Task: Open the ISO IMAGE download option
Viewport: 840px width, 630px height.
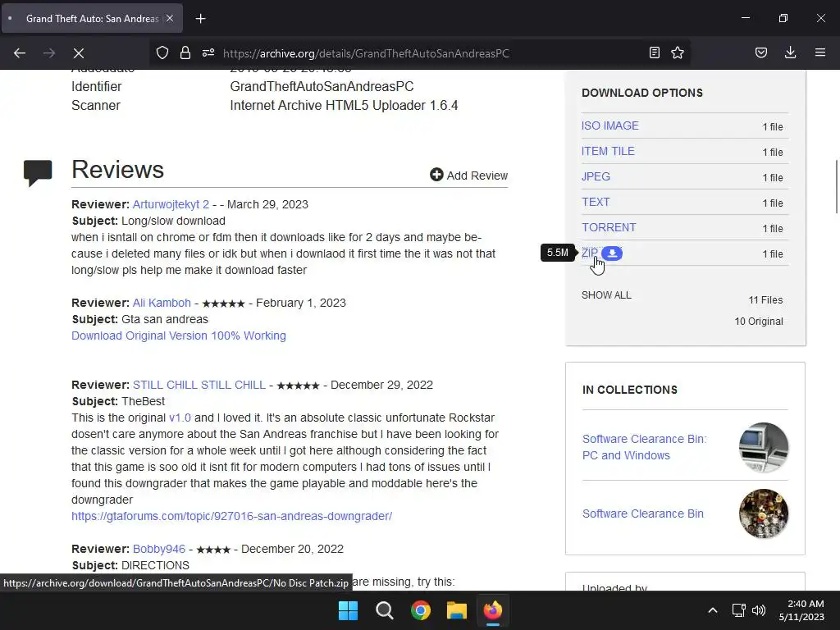Action: click(610, 126)
